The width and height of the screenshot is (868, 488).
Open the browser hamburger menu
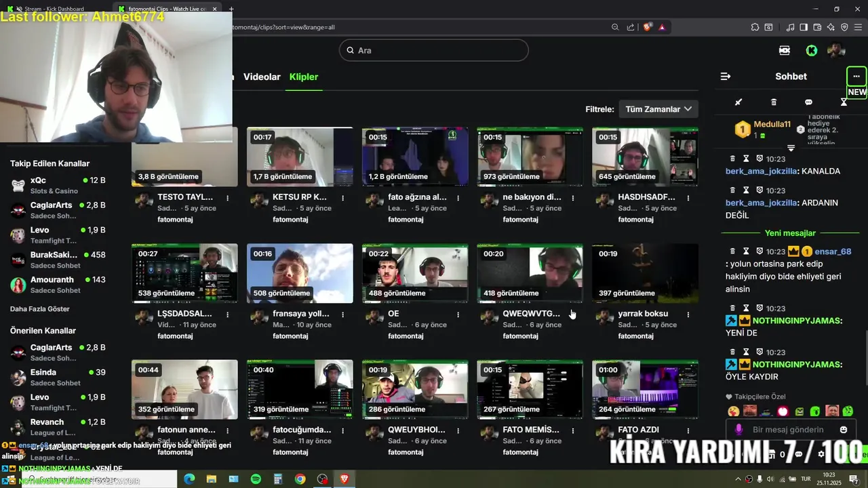click(x=858, y=27)
